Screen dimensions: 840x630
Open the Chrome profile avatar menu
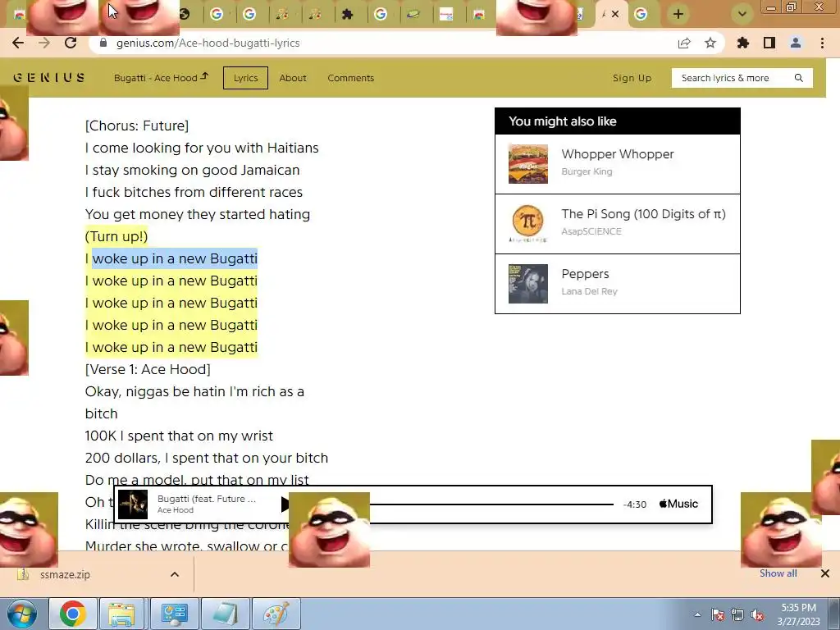coord(796,43)
